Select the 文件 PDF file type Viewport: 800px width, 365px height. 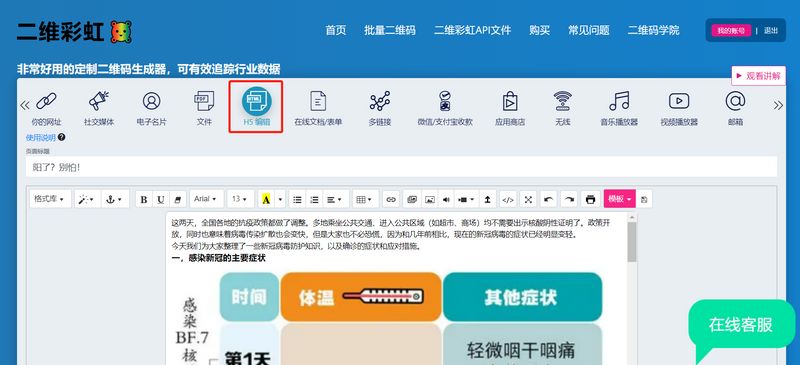tap(204, 108)
